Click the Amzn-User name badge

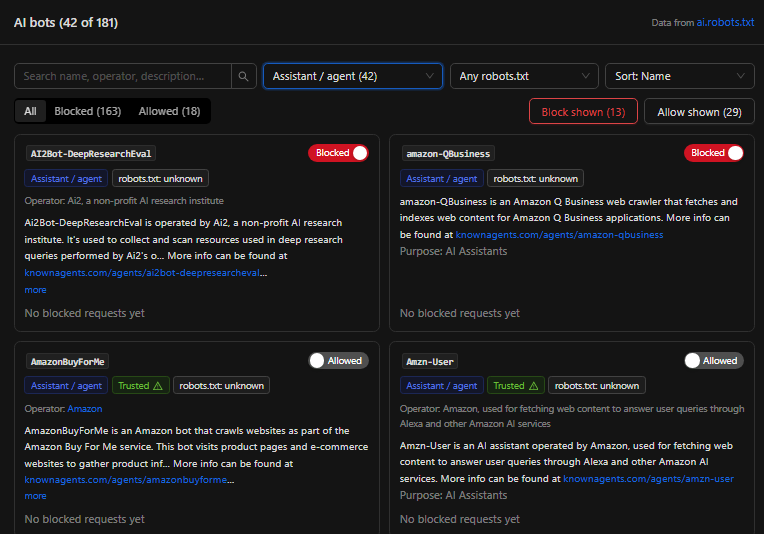click(x=430, y=362)
